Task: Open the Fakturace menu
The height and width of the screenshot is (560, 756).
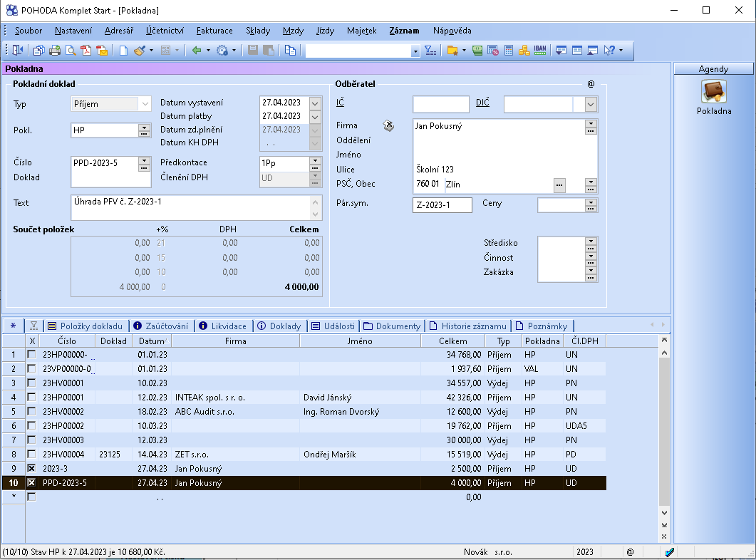Action: pos(214,31)
